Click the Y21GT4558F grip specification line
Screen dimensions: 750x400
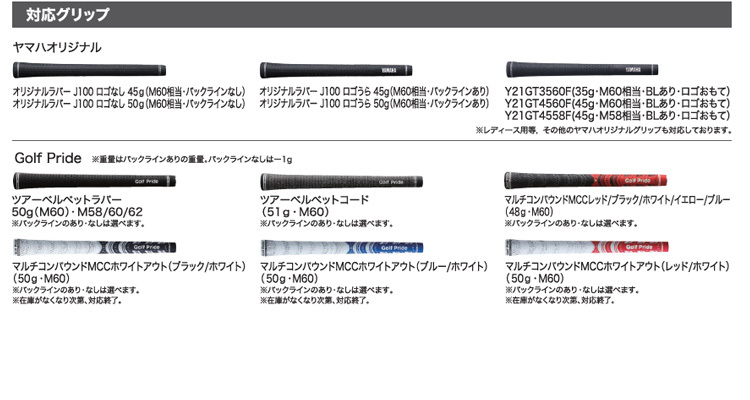(618, 115)
